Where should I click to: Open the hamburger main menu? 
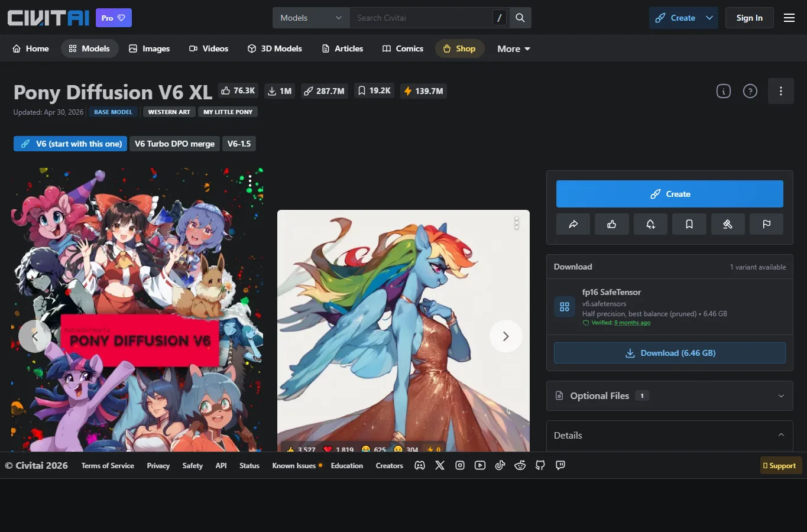pos(789,18)
